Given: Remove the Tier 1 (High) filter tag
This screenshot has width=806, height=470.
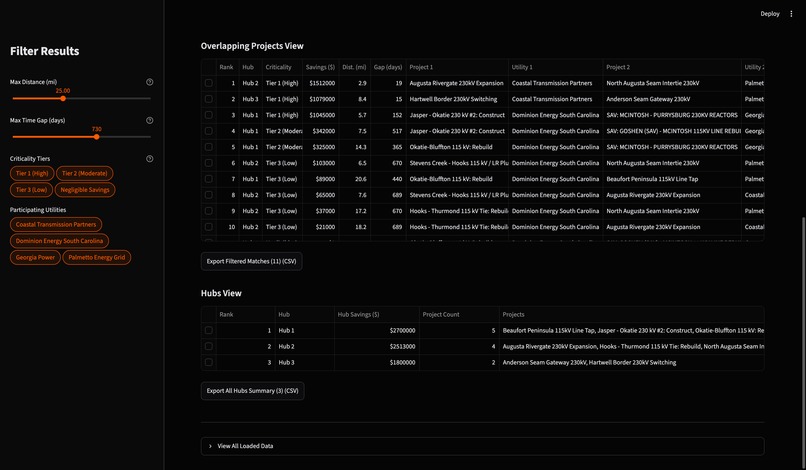Looking at the screenshot, I should pyautogui.click(x=32, y=173).
